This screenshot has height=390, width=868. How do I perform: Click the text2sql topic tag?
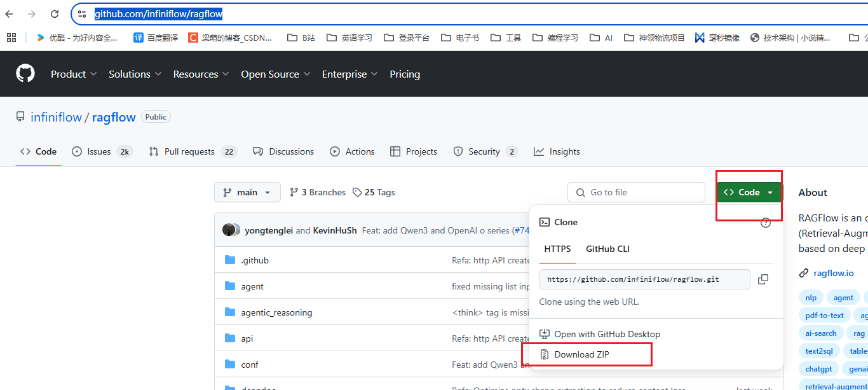[x=820, y=351]
